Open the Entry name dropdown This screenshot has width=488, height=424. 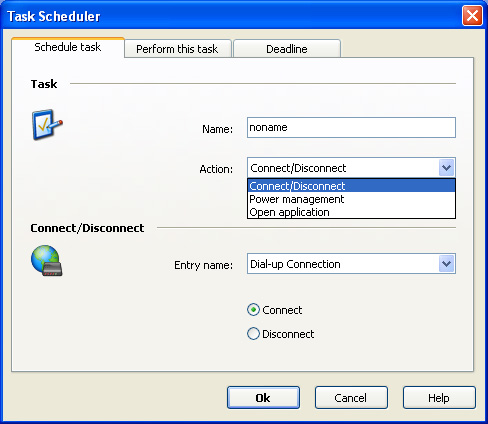coord(446,264)
